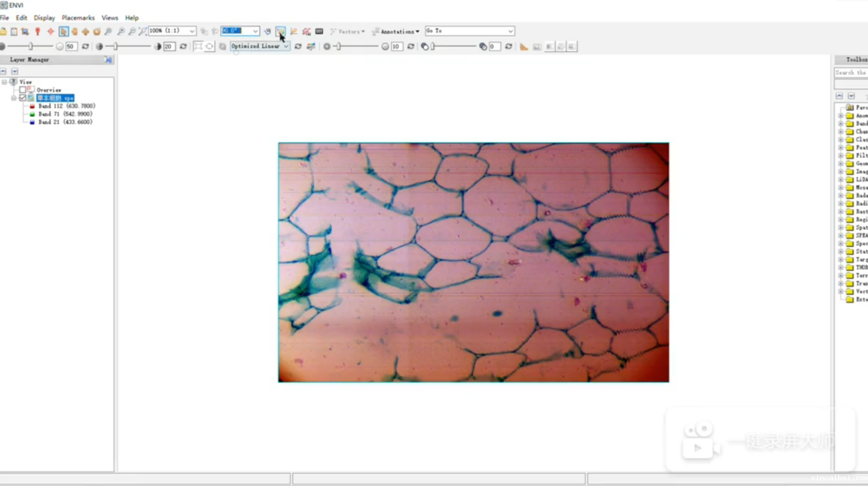Click the microscope image in the view
868x486 pixels.
pos(474,262)
